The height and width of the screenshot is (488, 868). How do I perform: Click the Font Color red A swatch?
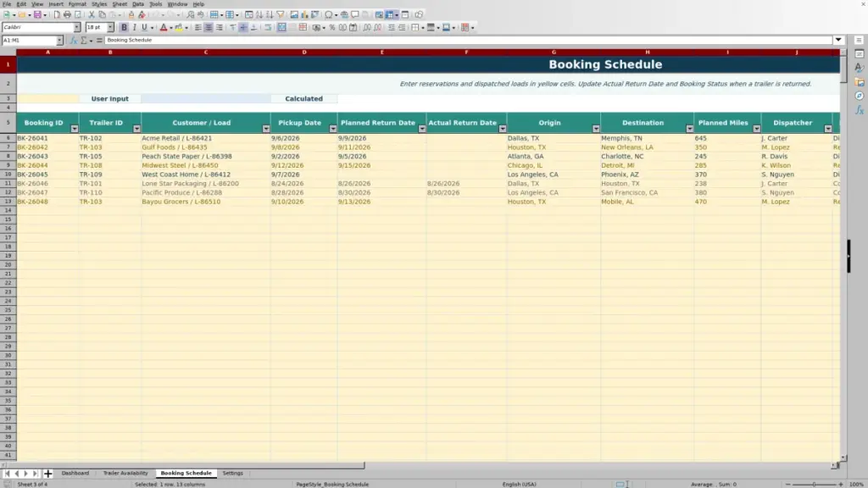164,27
